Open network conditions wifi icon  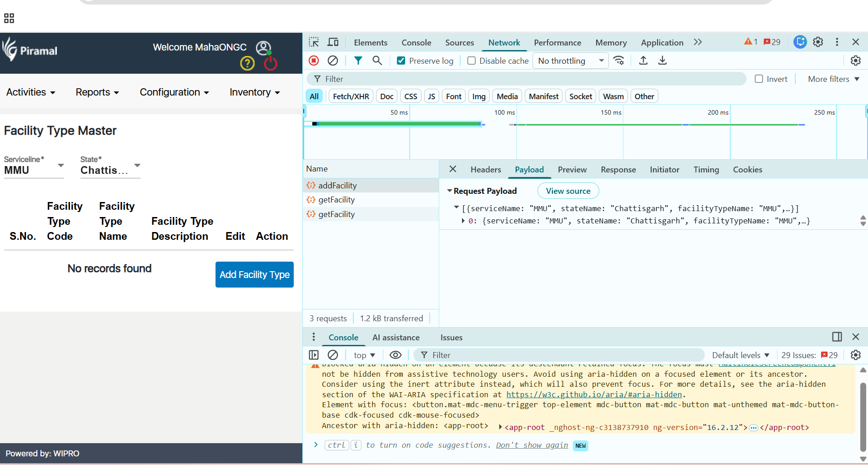[x=619, y=61]
